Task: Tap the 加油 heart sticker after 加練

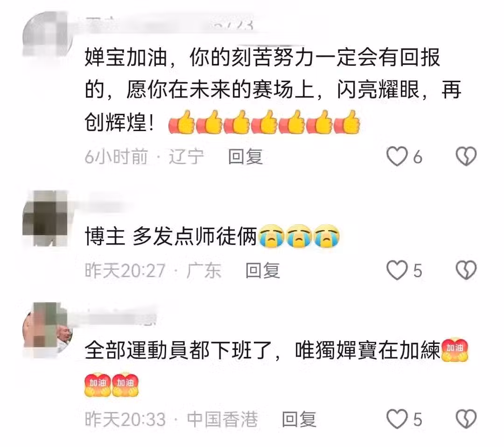Action: coord(455,350)
